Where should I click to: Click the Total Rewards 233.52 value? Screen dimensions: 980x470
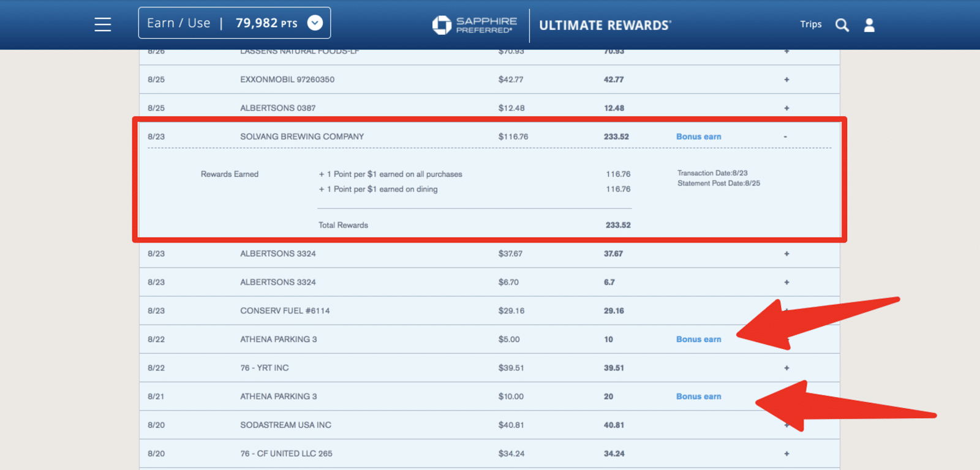pyautogui.click(x=618, y=225)
